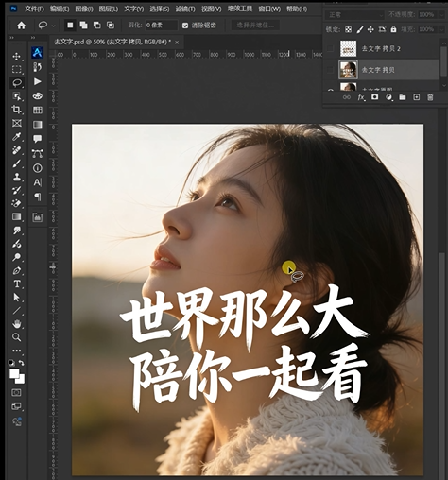This screenshot has width=448, height=480.
Task: Change the screen mode
Action: 16,406
